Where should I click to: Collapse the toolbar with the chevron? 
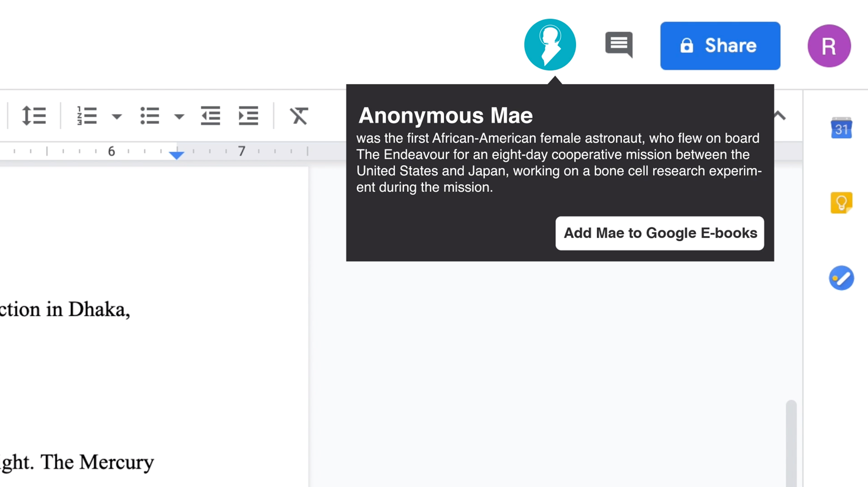[779, 116]
